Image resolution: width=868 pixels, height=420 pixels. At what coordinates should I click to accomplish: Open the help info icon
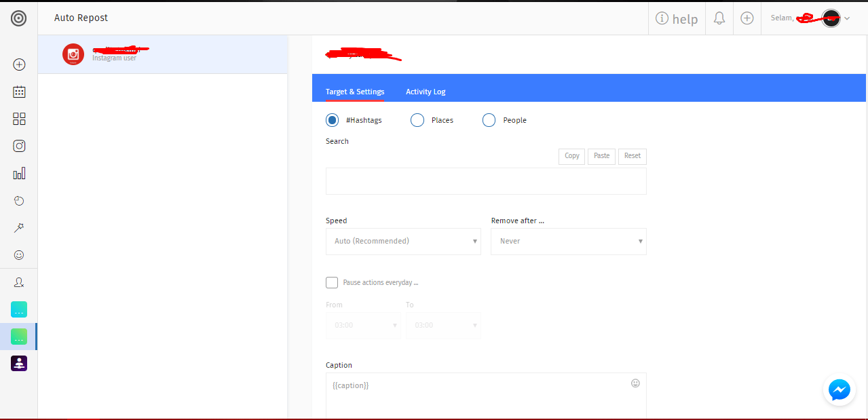[662, 18]
